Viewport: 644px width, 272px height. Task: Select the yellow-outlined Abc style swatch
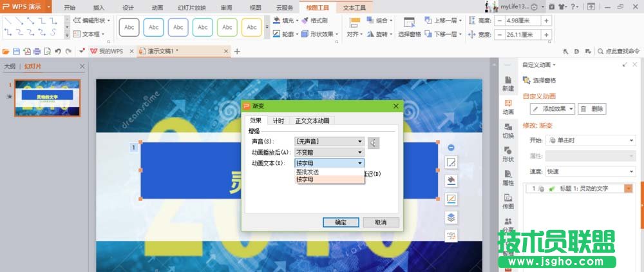252,27
